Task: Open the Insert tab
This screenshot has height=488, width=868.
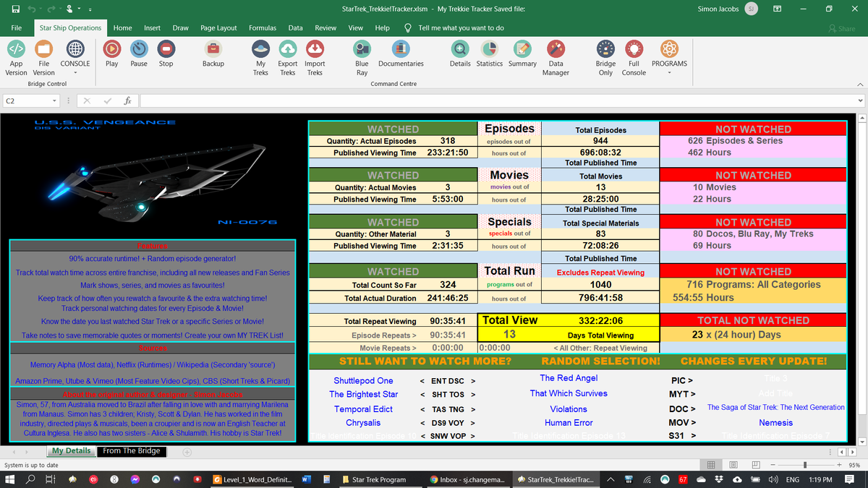Action: (152, 28)
